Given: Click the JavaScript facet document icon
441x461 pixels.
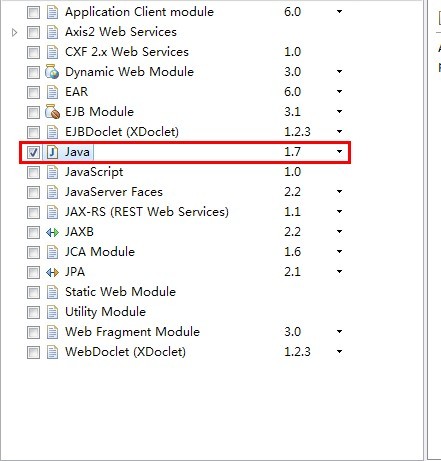Looking at the screenshot, I should tap(52, 172).
